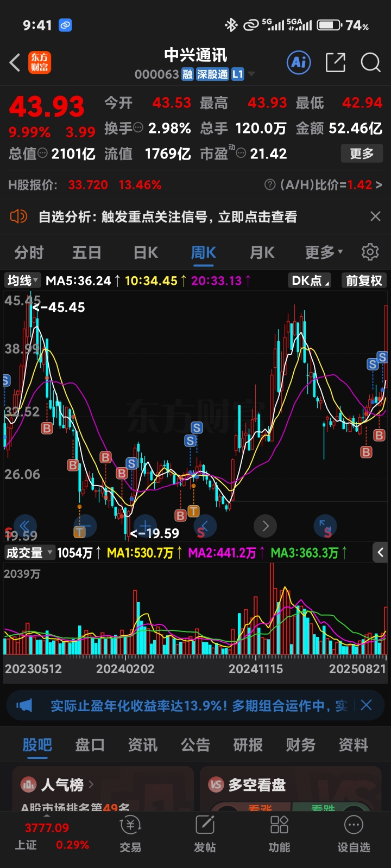Tap question mark icon before (A/H)比价
Screen dimensions: 391x868
pos(270,184)
